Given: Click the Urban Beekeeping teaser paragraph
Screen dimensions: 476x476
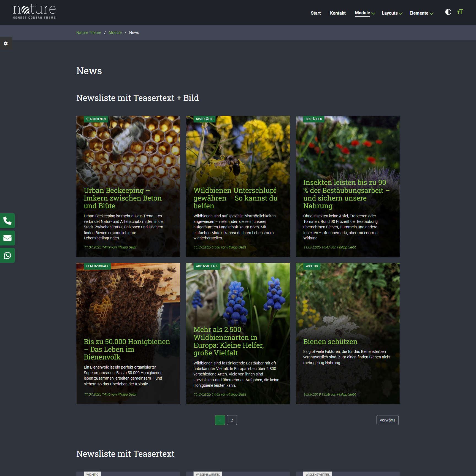Looking at the screenshot, I should pos(124,227).
